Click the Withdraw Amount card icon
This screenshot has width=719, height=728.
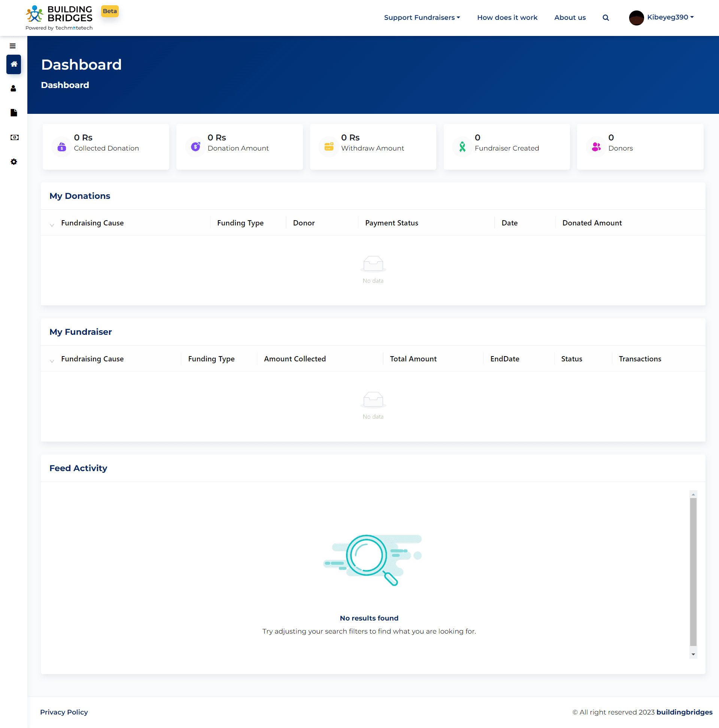(x=329, y=146)
